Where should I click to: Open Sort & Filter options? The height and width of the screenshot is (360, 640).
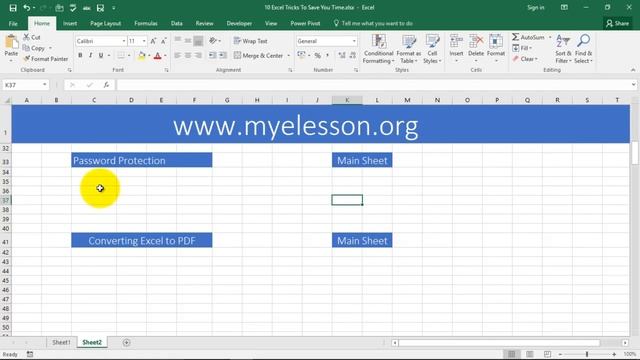[563, 49]
